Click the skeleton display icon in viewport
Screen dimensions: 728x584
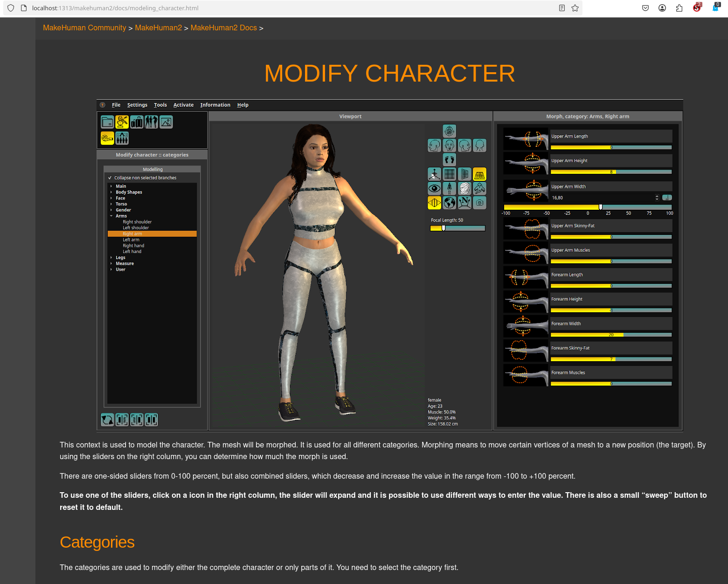click(x=449, y=188)
